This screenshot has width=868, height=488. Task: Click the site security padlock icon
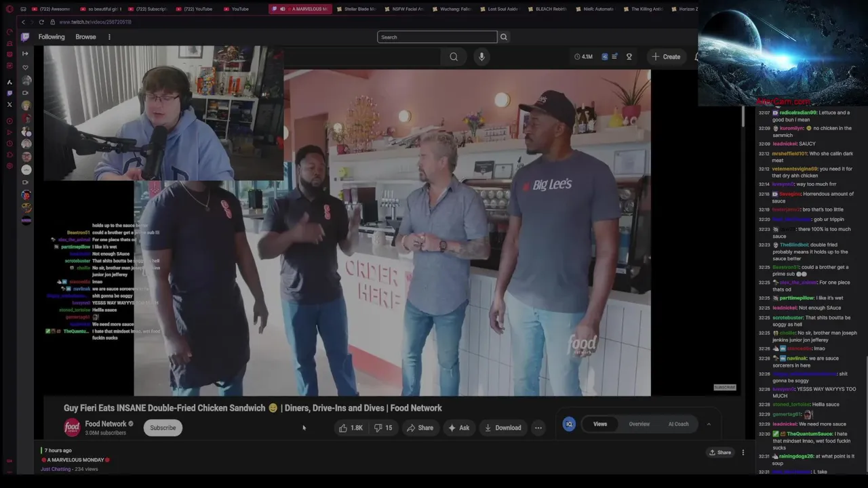pyautogui.click(x=53, y=22)
